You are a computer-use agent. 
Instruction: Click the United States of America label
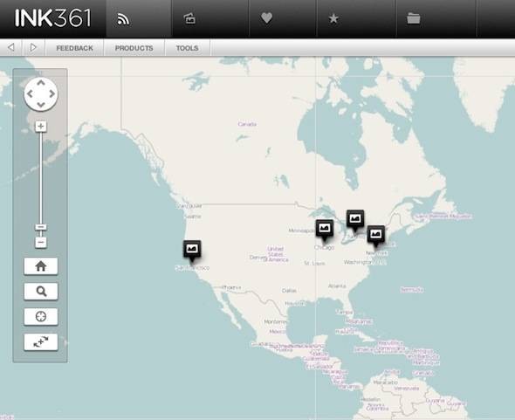(276, 254)
